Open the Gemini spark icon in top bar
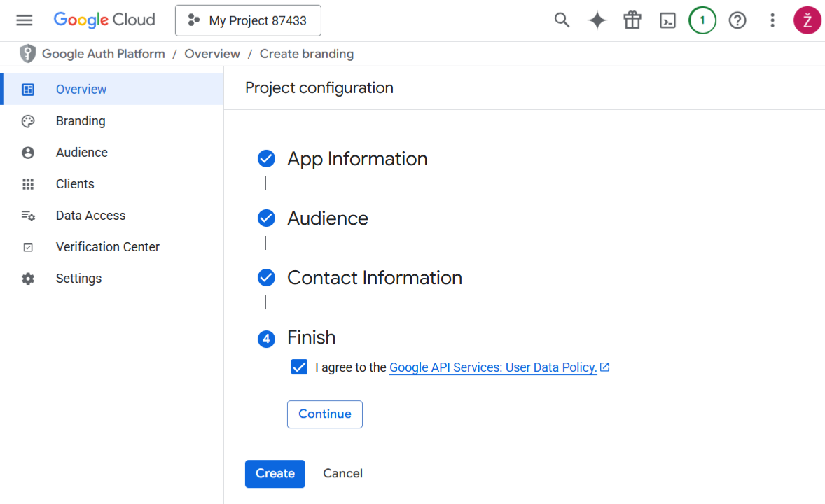 (x=597, y=20)
